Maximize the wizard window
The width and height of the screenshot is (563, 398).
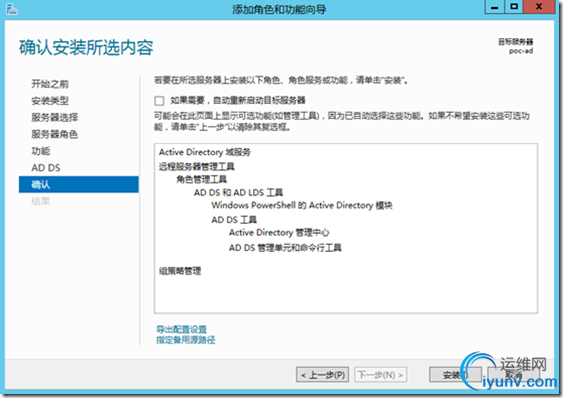(514, 7)
